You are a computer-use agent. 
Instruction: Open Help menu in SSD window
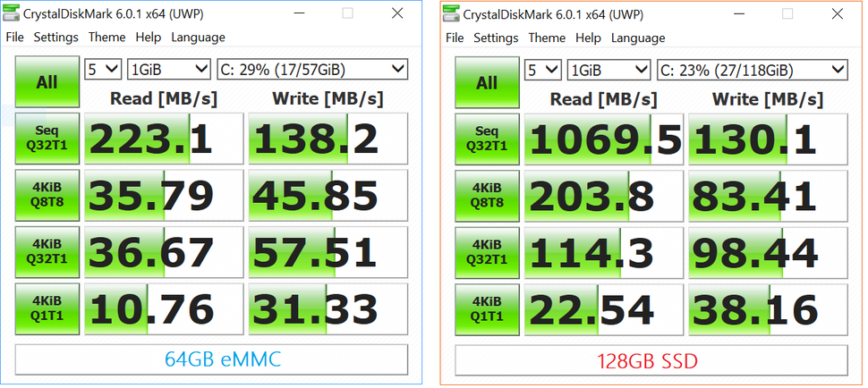[x=589, y=38]
